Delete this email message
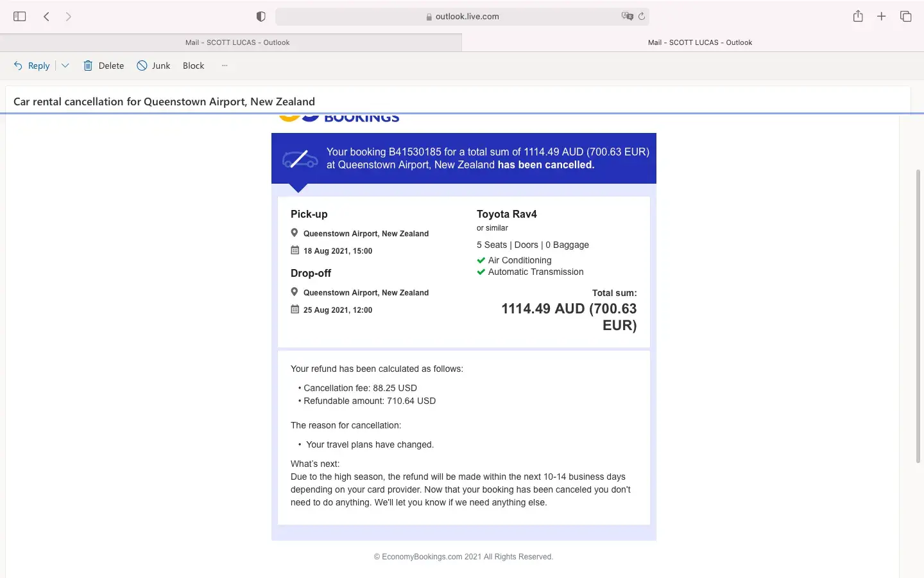924x578 pixels. click(x=104, y=66)
